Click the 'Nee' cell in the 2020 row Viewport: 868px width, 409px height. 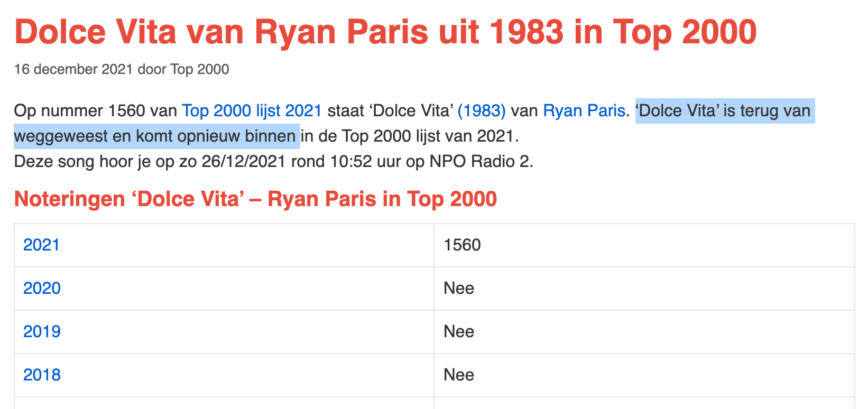click(459, 288)
